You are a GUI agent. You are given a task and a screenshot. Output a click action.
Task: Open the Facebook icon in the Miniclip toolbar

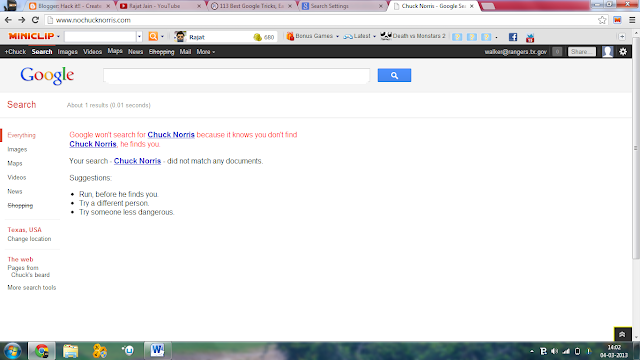point(513,37)
